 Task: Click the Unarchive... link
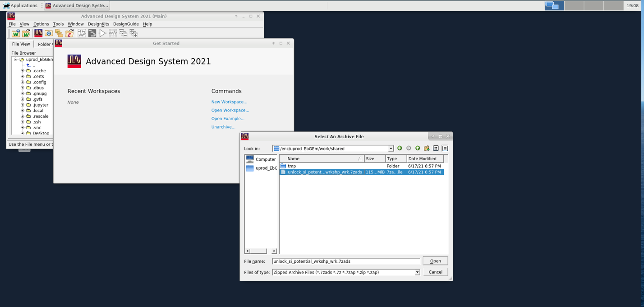223,127
